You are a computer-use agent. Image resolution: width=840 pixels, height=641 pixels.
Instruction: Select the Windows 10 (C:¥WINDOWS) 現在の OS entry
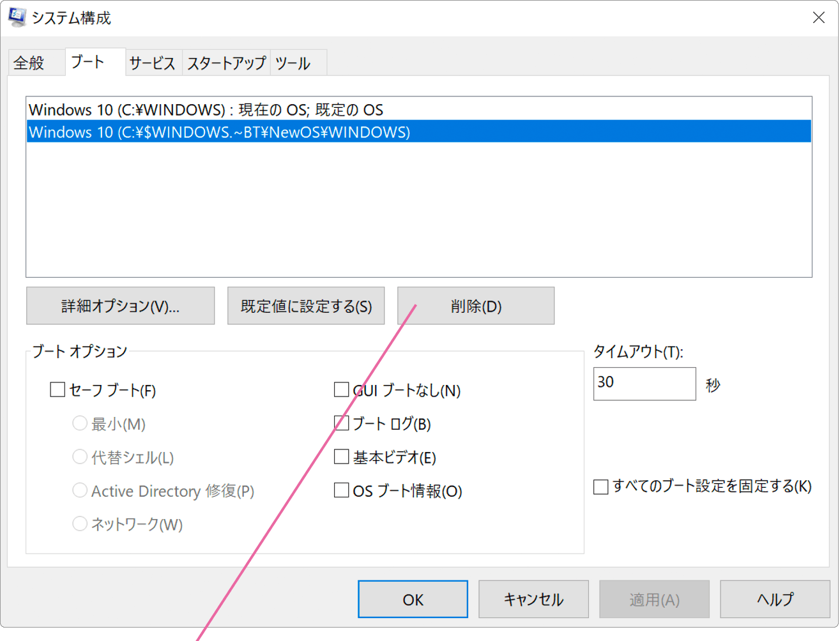tap(419, 110)
